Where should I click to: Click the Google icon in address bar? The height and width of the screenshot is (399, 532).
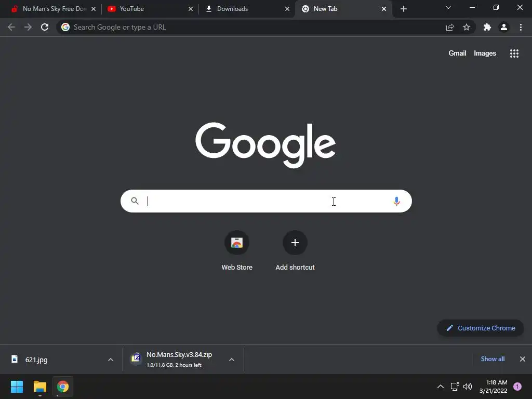65,27
